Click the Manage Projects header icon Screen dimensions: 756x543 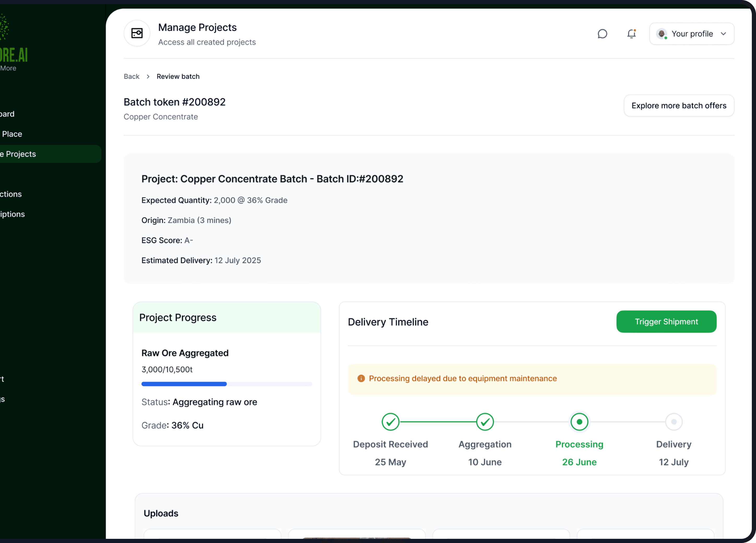click(x=137, y=33)
